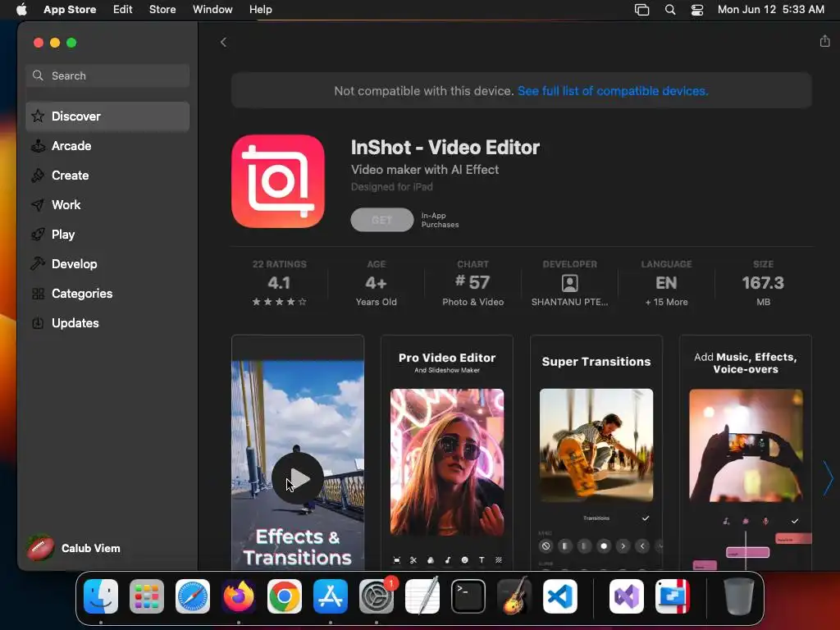Viewport: 840px width, 630px height.
Task: Open Control Center in menu bar
Action: click(697, 10)
